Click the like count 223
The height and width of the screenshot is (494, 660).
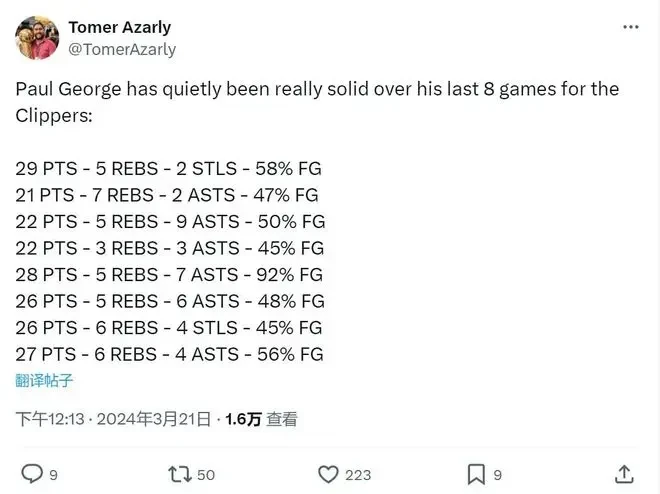coord(358,475)
